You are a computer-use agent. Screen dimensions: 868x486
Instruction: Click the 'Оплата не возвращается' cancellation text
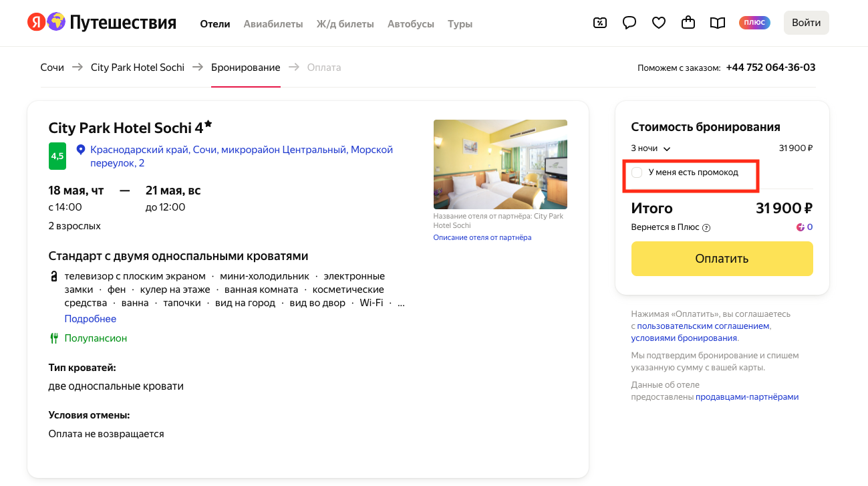point(106,434)
